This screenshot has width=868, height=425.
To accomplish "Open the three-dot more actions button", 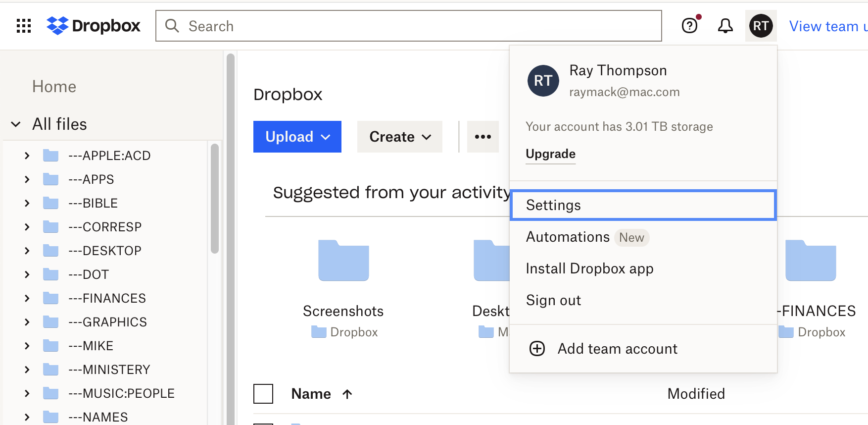I will [482, 137].
